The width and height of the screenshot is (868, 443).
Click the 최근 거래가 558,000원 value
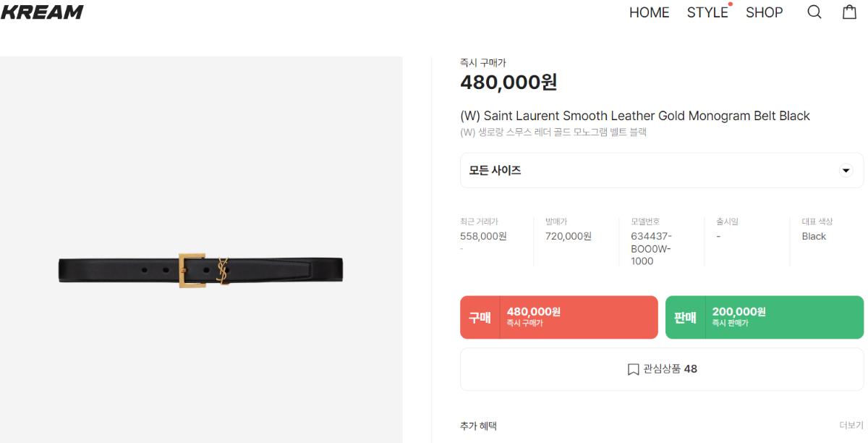(483, 236)
